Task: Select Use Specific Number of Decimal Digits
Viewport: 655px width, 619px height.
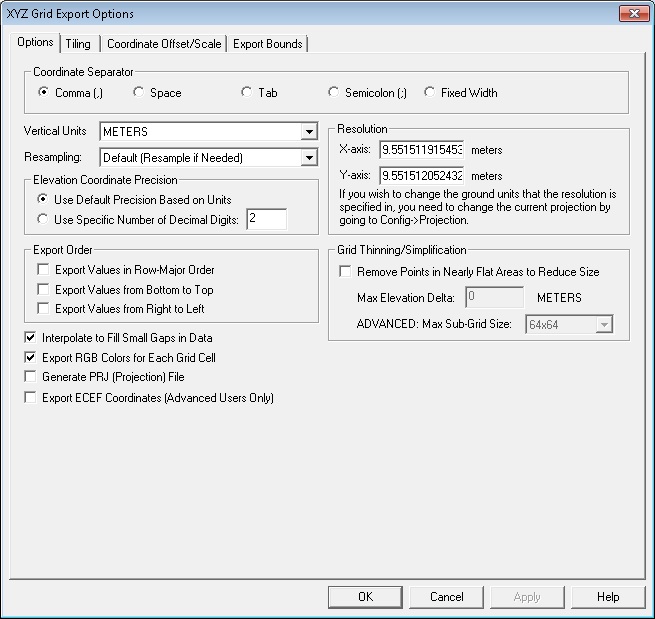Action: [x=43, y=219]
